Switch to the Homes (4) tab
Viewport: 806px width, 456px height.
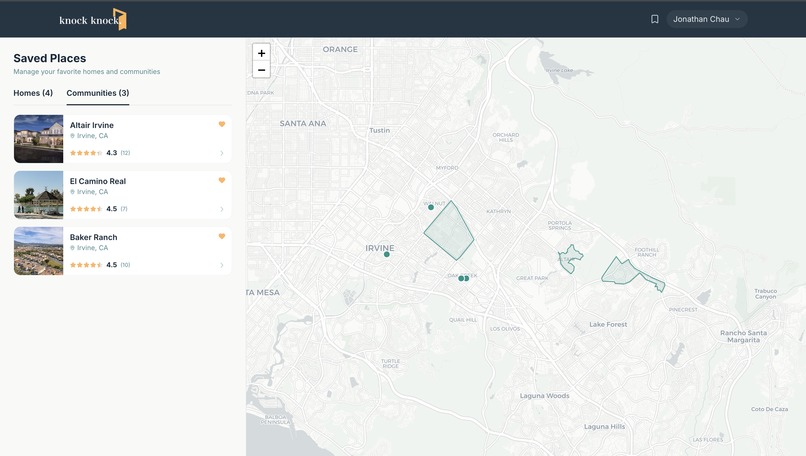click(33, 93)
